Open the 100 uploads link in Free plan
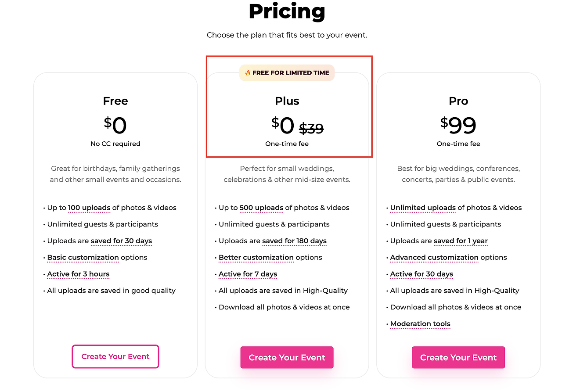The image size is (562, 392). coord(89,208)
